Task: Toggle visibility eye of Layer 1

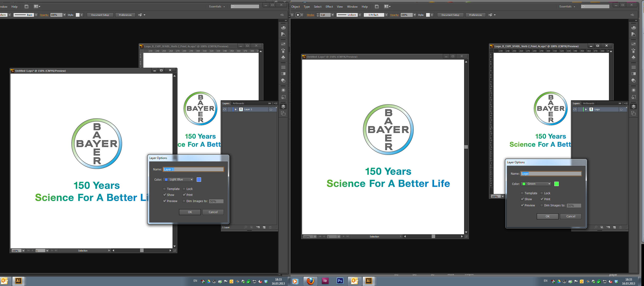Action: coord(225,109)
